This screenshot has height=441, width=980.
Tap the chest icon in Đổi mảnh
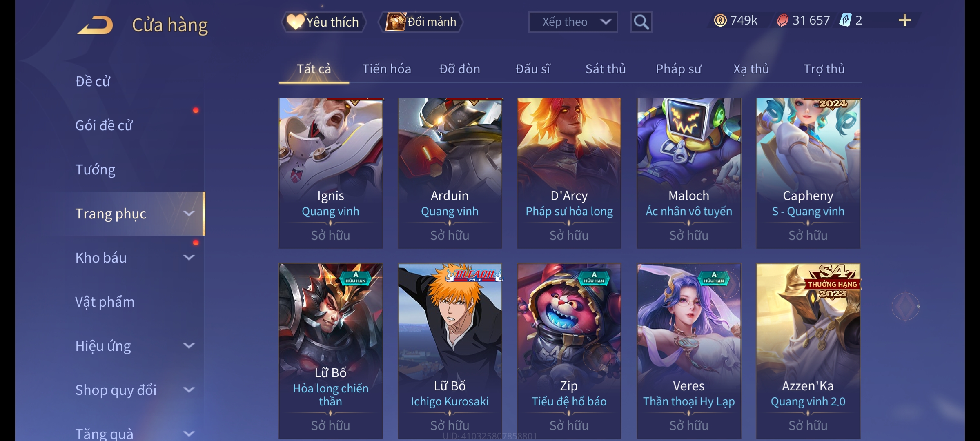point(395,21)
